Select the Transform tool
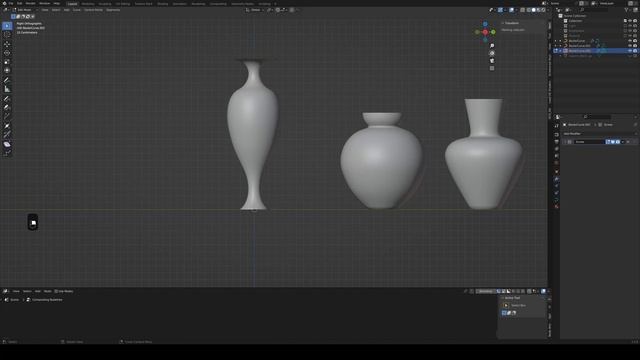Image resolution: width=640 pixels, height=360 pixels. click(x=7, y=71)
